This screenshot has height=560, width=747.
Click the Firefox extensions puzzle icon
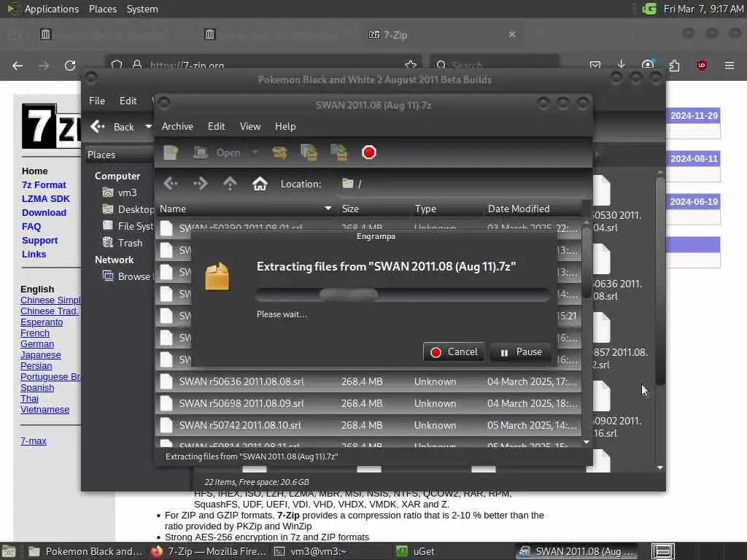(x=674, y=65)
